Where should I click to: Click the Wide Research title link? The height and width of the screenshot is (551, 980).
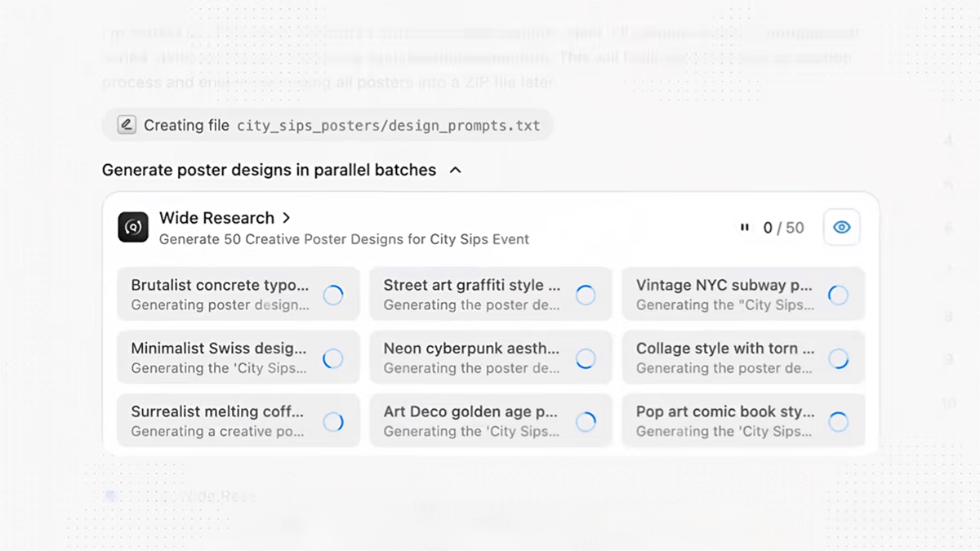(216, 218)
